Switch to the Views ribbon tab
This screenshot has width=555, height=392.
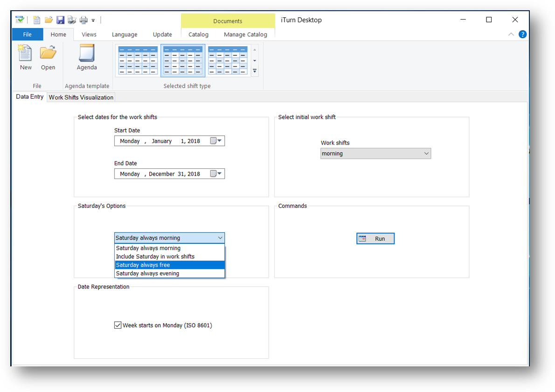point(89,34)
